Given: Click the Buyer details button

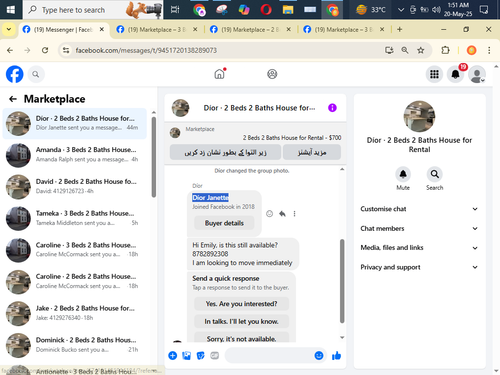Looking at the screenshot, I should [224, 223].
